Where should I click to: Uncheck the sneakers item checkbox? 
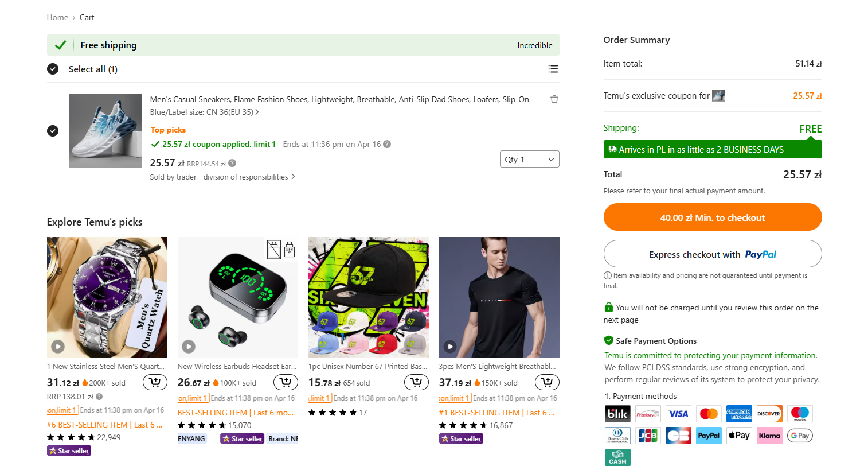pos(53,131)
